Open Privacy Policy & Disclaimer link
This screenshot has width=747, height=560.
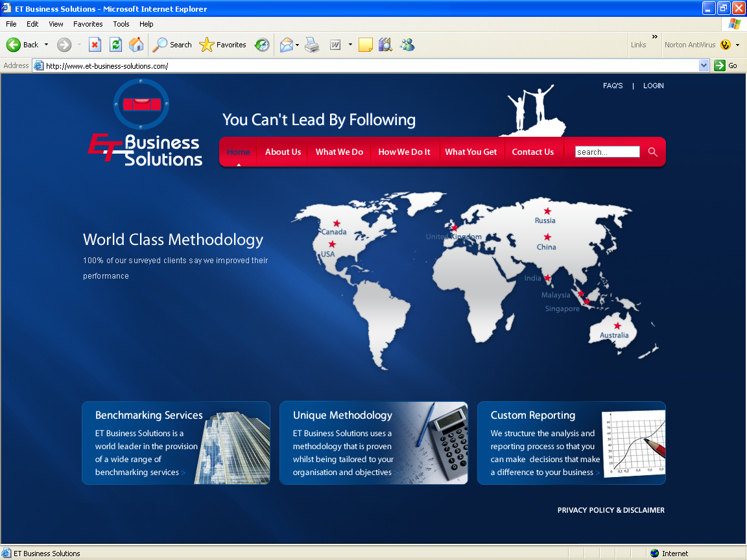[611, 510]
